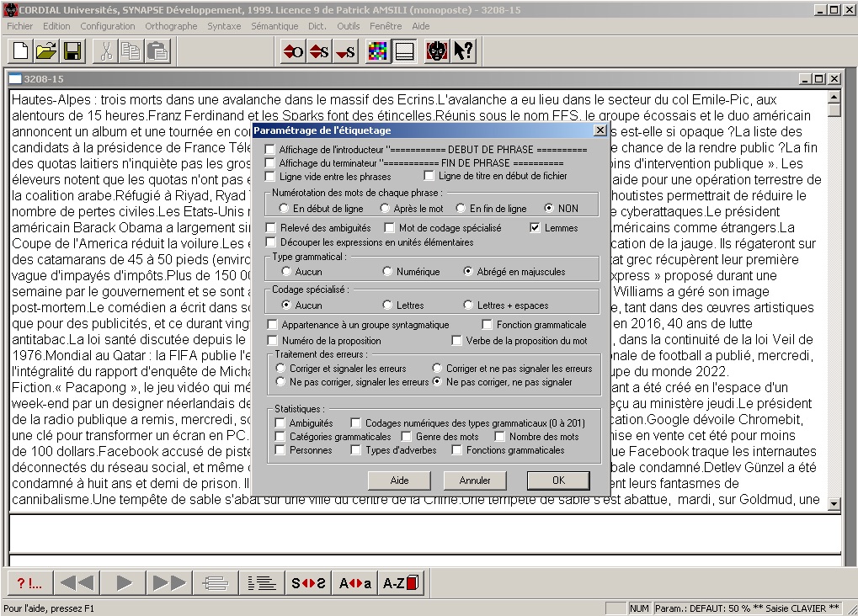Select Codage spécialisé Lettres option
Viewport: 858px width, 616px height.
tap(387, 305)
